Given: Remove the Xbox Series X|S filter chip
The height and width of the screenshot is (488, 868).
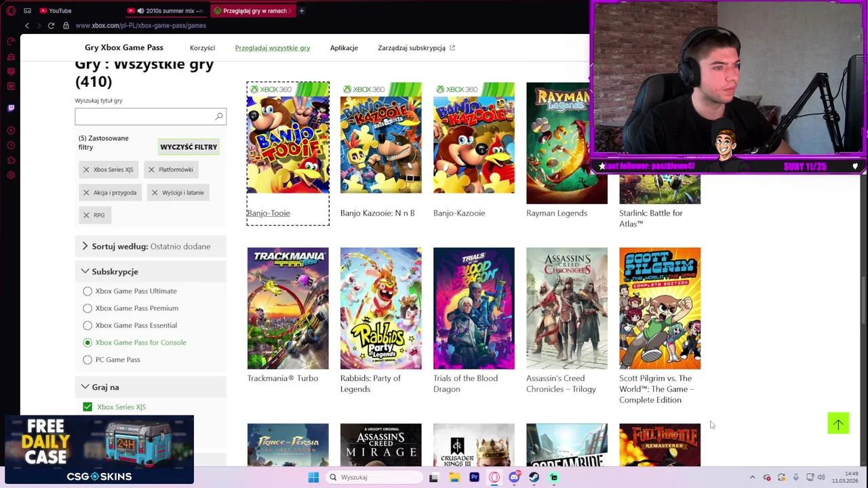Looking at the screenshot, I should 86,169.
